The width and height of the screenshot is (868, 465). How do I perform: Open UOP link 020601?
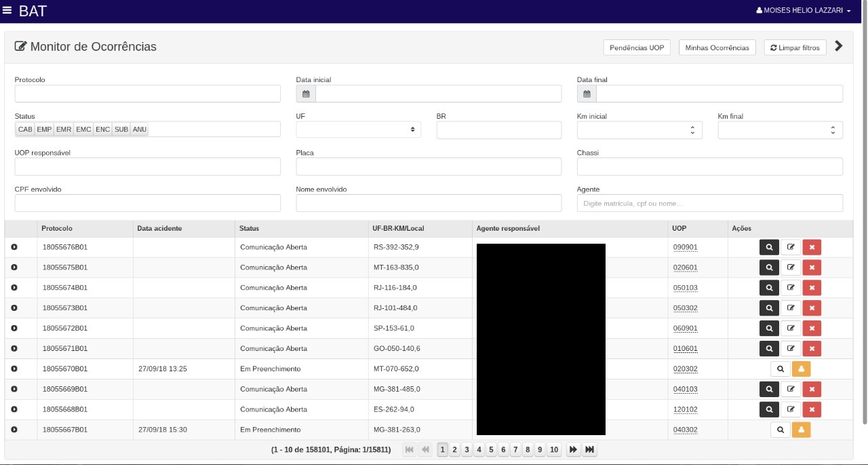[686, 267]
